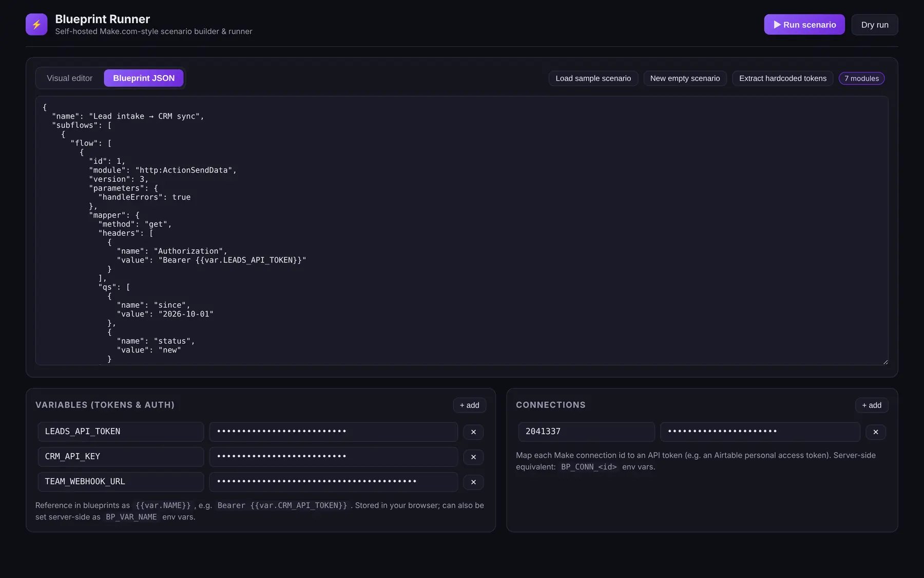Edit the TEAM_WEBHOOK_URL name field

(x=121, y=482)
